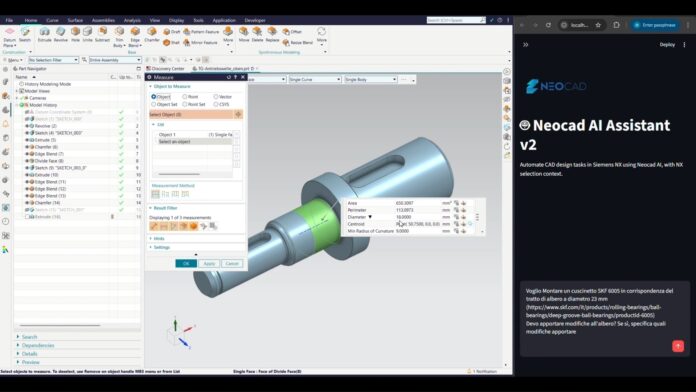The width and height of the screenshot is (696, 392).
Task: Reload the browser page
Action: pos(548,25)
